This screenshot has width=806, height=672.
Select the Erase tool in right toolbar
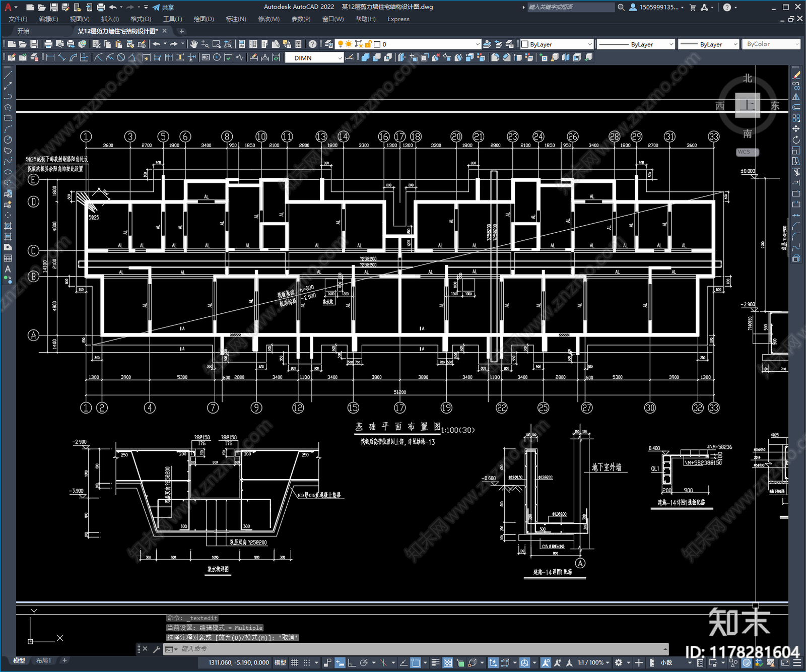(x=796, y=75)
